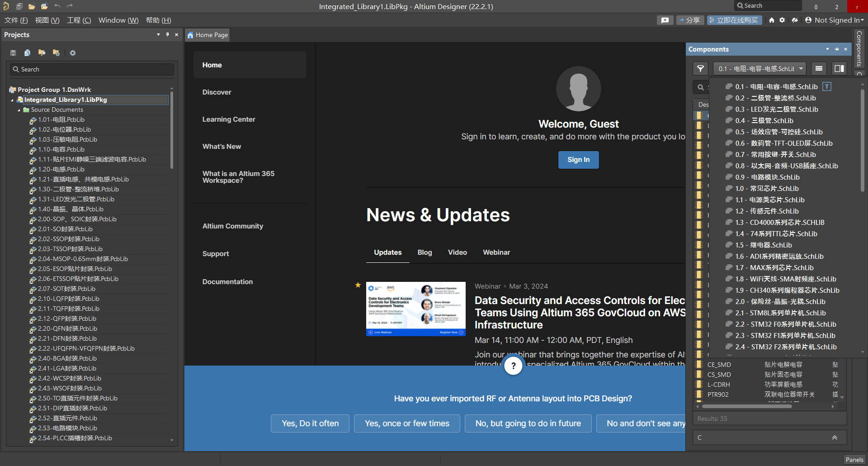The width and height of the screenshot is (868, 466).
Task: Click the Search field in Projects panel
Action: coord(92,69)
